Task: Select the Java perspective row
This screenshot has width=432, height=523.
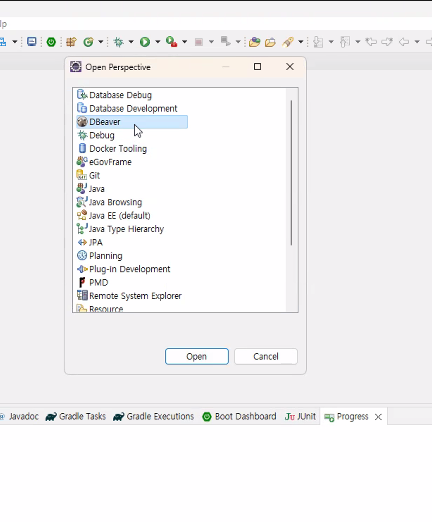Action: click(x=91, y=189)
